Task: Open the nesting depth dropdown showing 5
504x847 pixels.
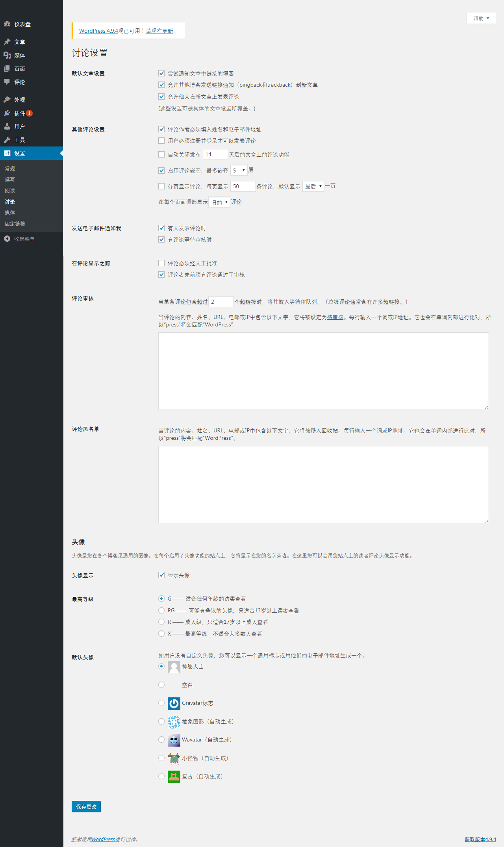Action: pos(239,171)
